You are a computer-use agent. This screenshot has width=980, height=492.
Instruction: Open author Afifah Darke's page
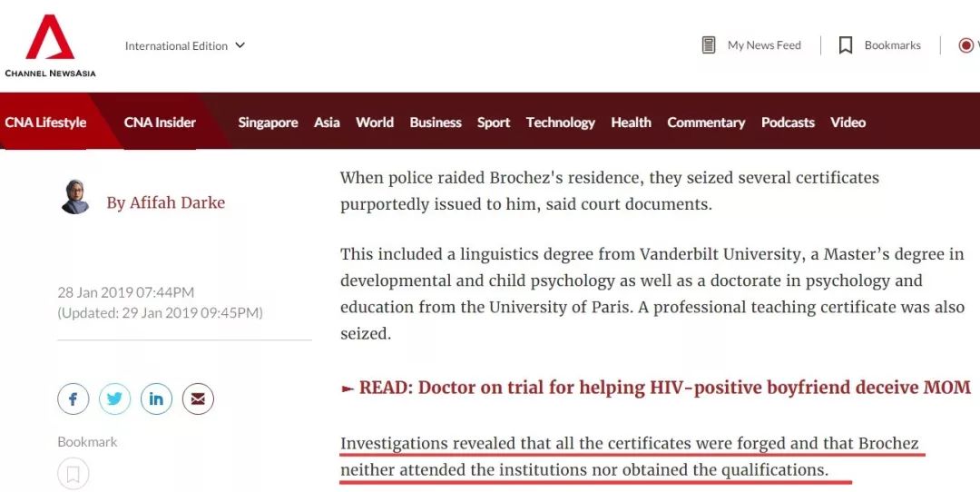click(x=165, y=202)
